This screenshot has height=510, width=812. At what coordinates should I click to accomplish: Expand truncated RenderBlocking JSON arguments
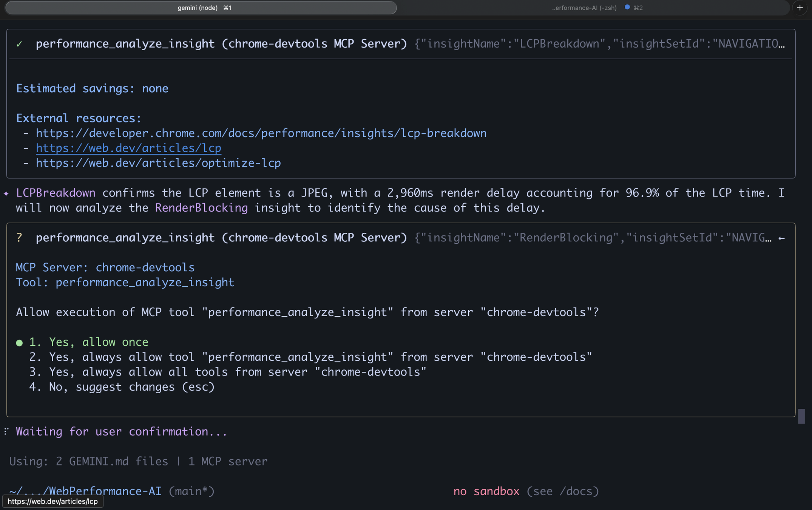coord(592,238)
